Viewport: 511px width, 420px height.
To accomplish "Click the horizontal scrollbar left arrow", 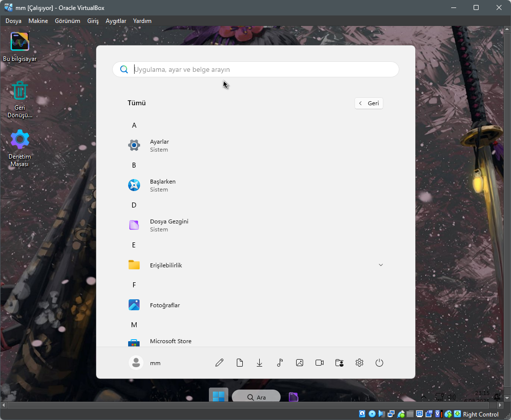I will point(3,405).
